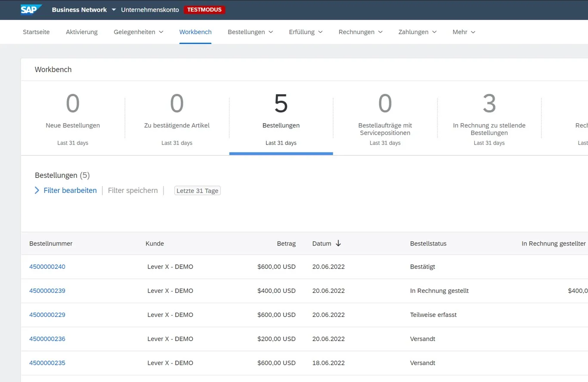Open order 4500000239
The height and width of the screenshot is (382, 588).
pyautogui.click(x=47, y=291)
